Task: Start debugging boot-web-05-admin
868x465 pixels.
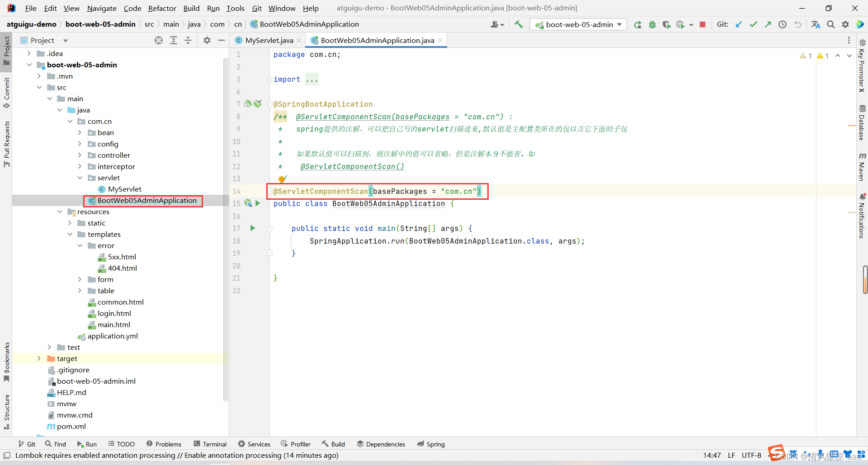Action: (x=652, y=24)
